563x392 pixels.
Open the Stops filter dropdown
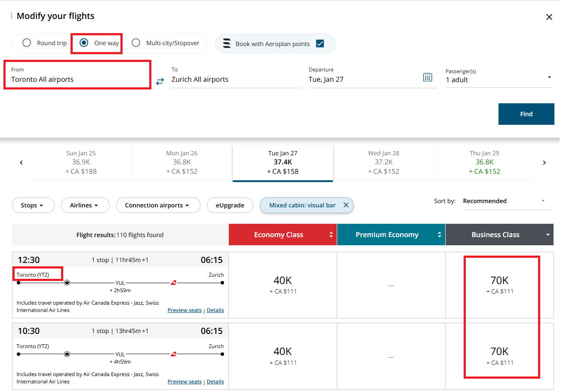click(x=33, y=205)
